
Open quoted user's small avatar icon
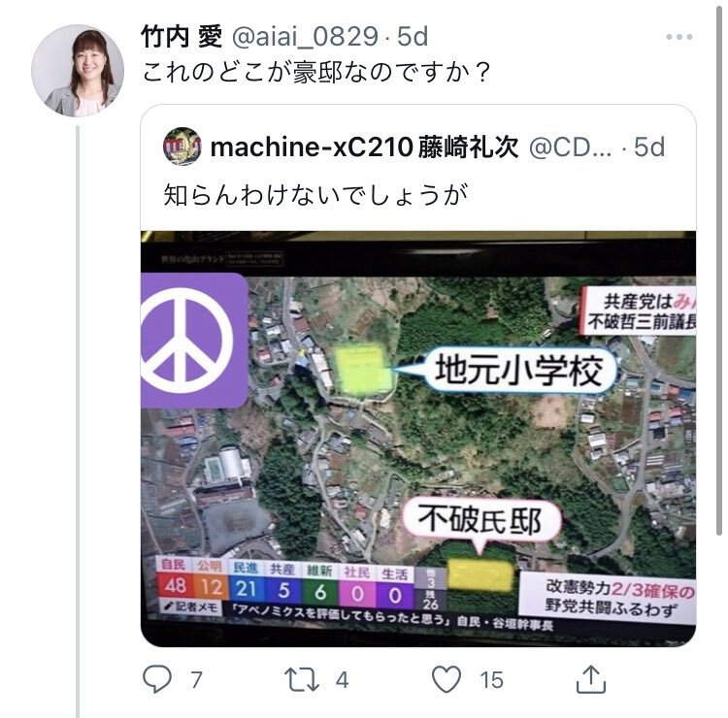[x=182, y=147]
